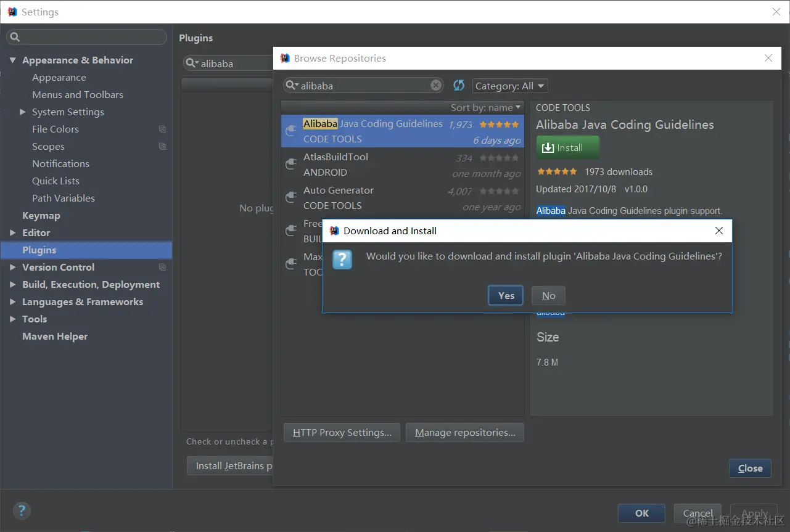Collapse the Appearance & Behavior section
Image resolution: width=790 pixels, height=532 pixels.
(14, 60)
